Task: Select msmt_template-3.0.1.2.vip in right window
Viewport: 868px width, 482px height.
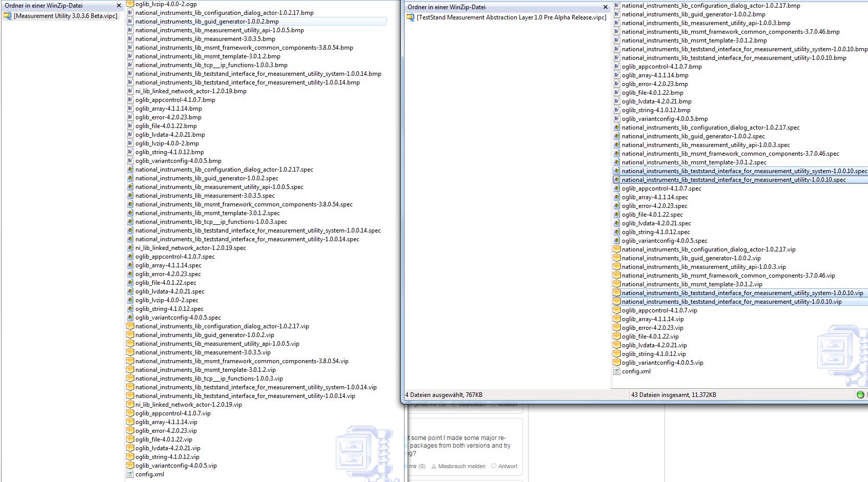Action: pyautogui.click(x=692, y=284)
